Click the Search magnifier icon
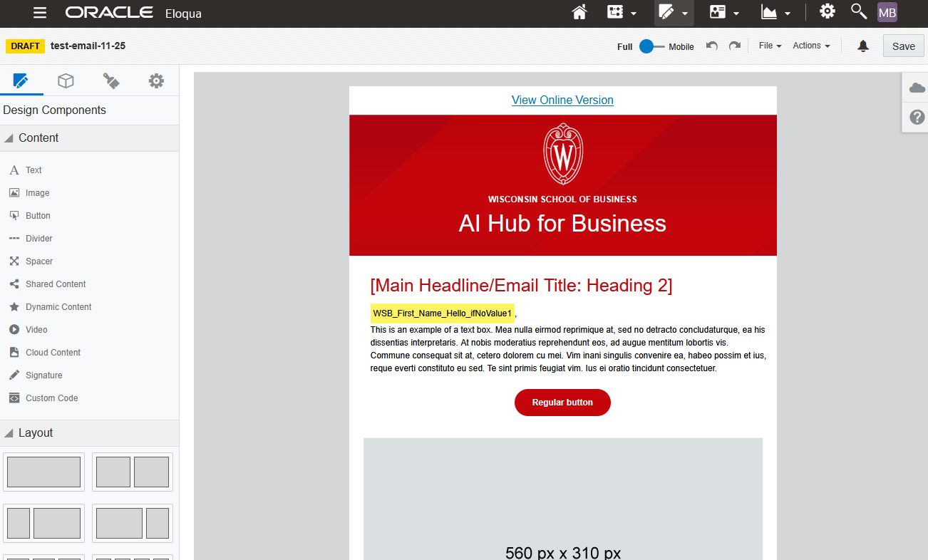928x560 pixels. (859, 11)
